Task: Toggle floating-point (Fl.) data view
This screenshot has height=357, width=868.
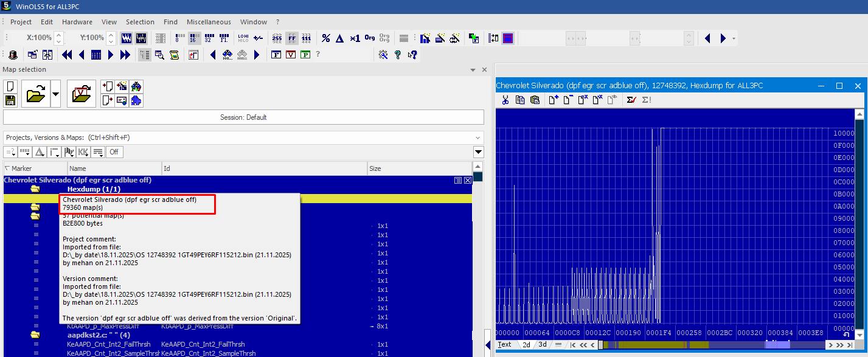Action: coord(223,38)
